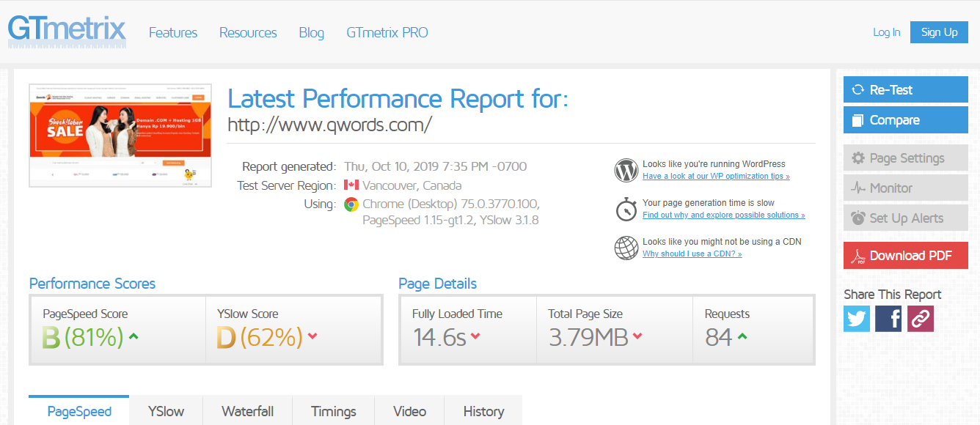Share report via Twitter icon
This screenshot has height=425, width=980.
[856, 319]
